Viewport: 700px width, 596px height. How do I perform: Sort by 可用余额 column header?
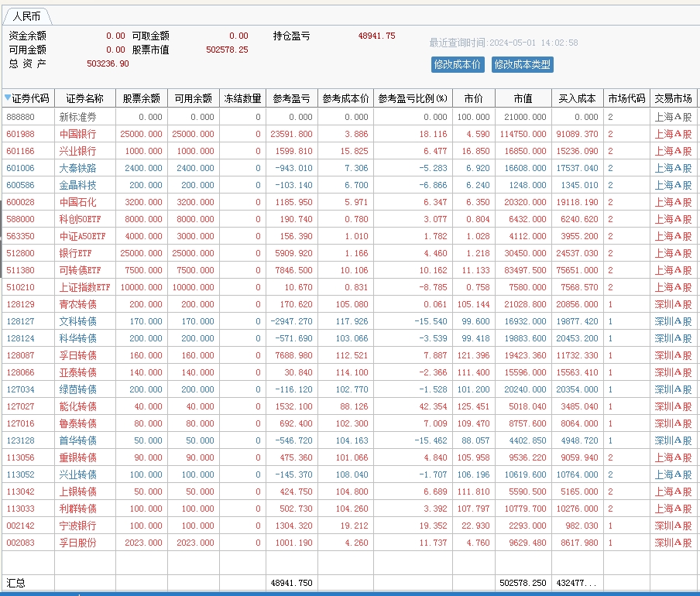point(194,98)
